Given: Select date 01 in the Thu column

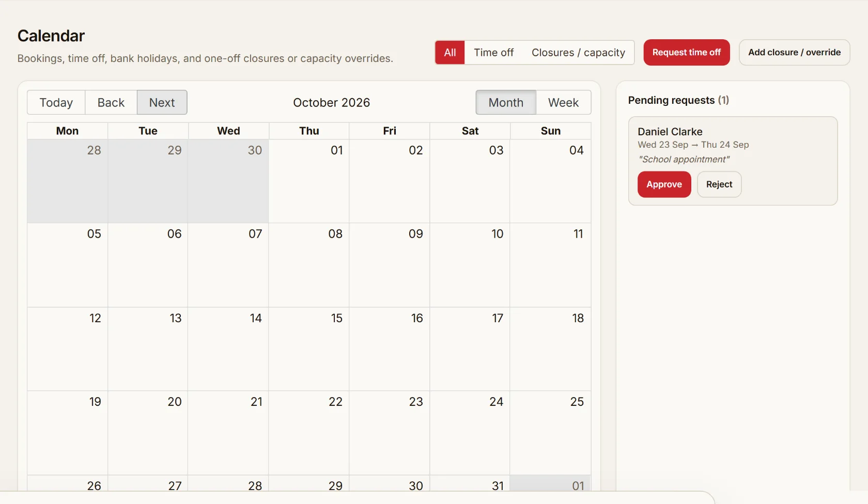Looking at the screenshot, I should (337, 150).
